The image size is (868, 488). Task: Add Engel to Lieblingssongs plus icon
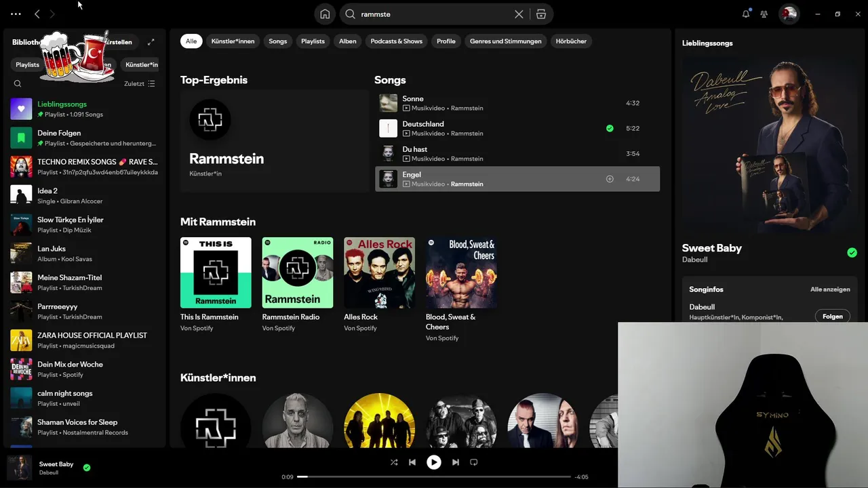click(x=610, y=179)
